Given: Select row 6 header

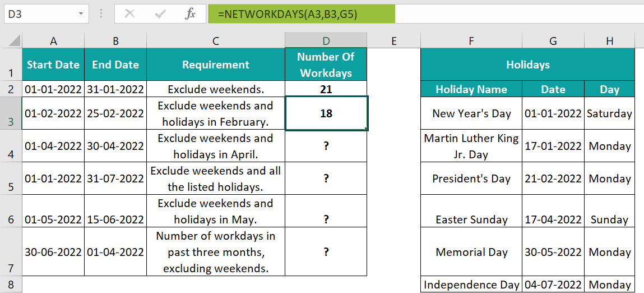Looking at the screenshot, I should pyautogui.click(x=11, y=210).
